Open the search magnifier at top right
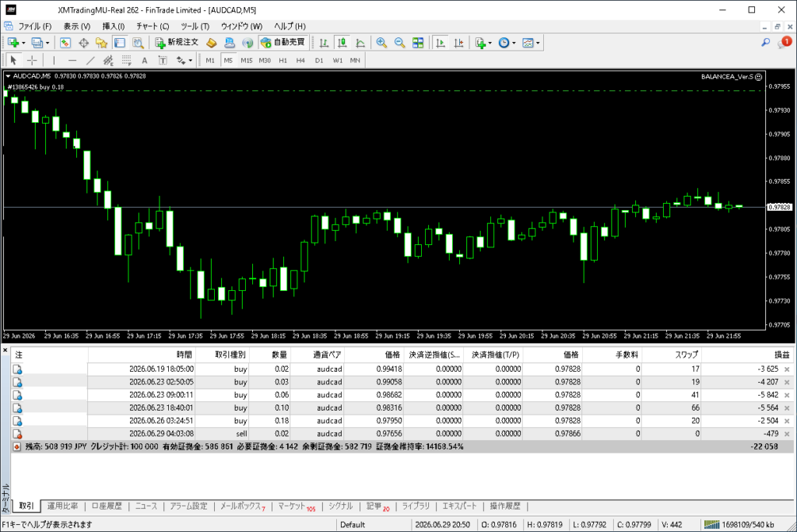Viewport: 797px width, 532px height. pos(766,43)
